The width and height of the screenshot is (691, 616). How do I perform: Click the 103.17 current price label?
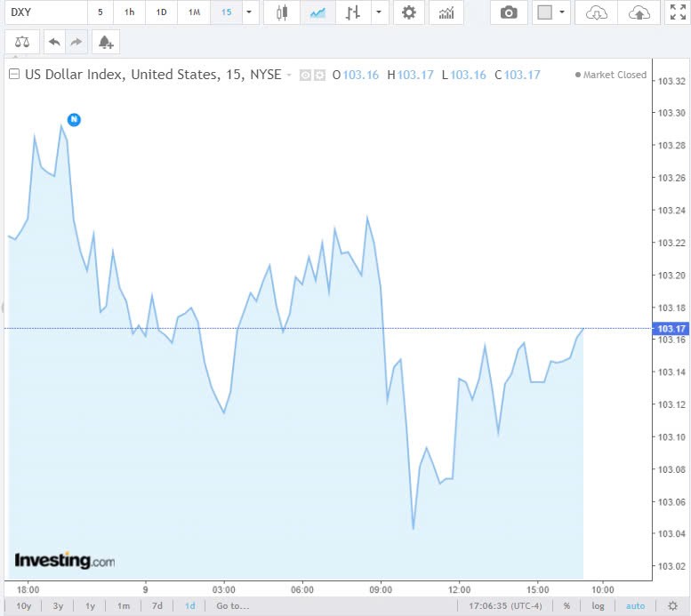(x=671, y=328)
